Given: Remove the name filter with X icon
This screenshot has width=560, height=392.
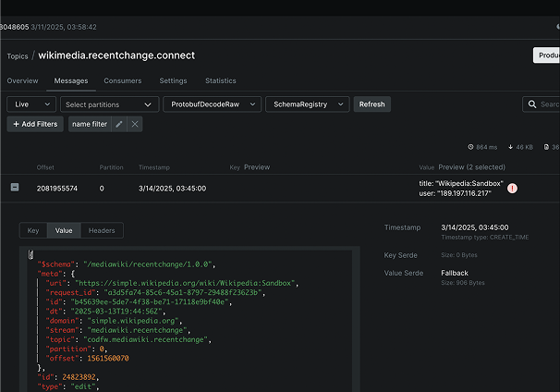Looking at the screenshot, I should [x=135, y=124].
